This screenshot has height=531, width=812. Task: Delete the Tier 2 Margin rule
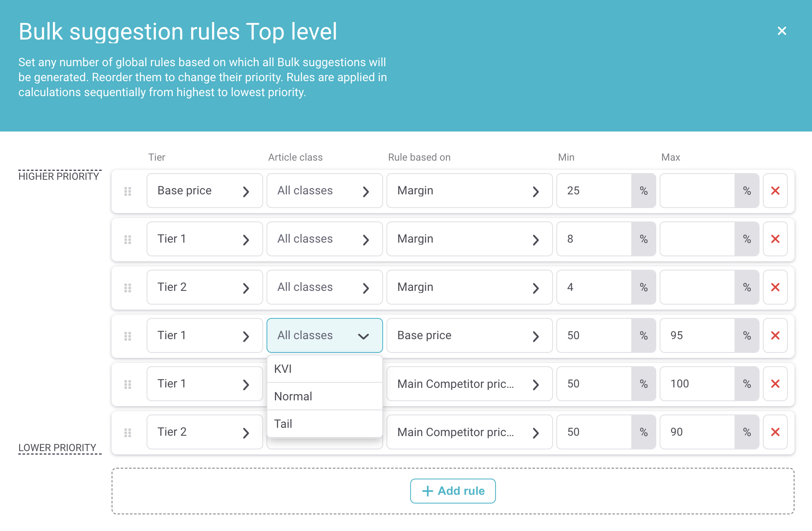click(x=775, y=288)
